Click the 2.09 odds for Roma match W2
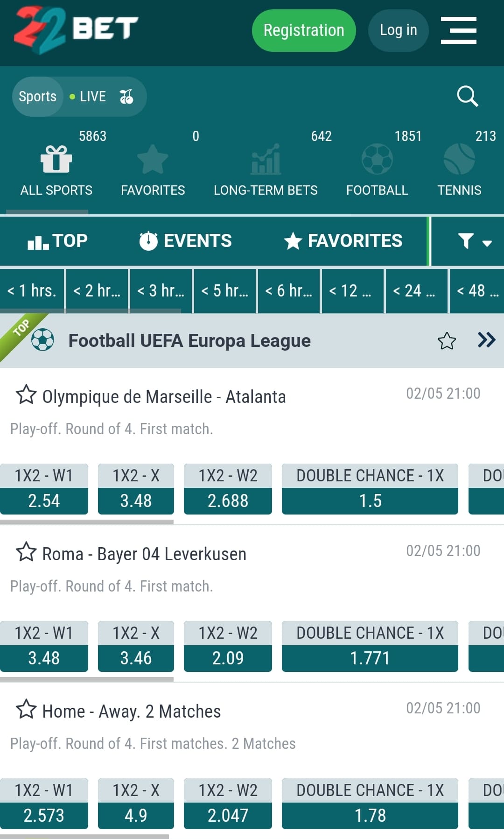 coord(228,658)
